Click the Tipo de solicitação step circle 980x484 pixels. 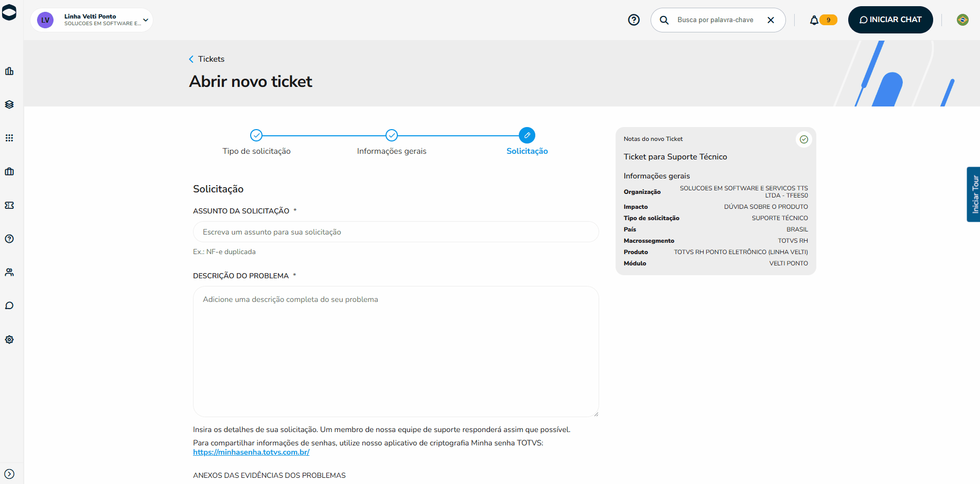(x=256, y=135)
